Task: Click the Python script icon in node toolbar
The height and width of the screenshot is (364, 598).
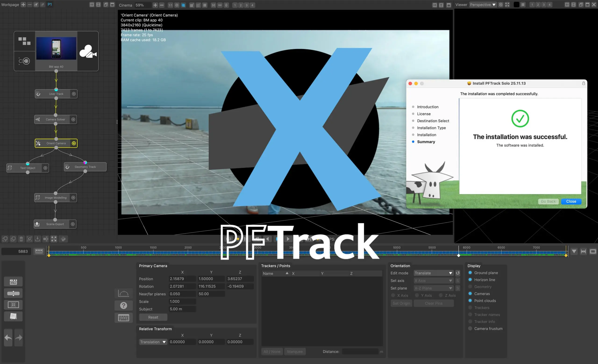Action: coord(63,239)
